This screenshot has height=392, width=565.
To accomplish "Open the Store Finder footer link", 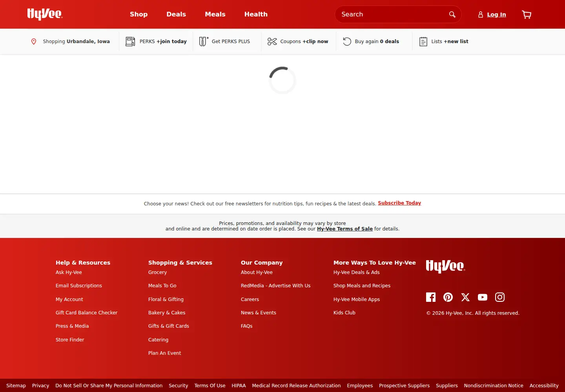I will [x=70, y=340].
